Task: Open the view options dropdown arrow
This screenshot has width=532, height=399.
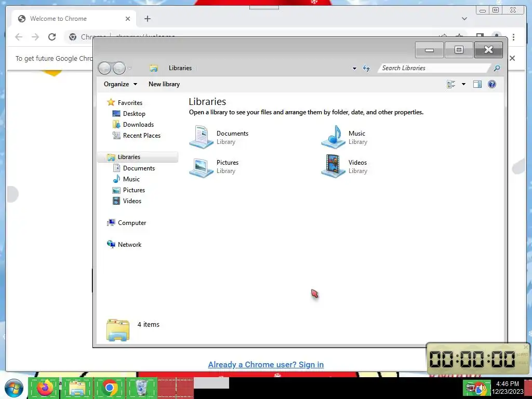Action: (x=463, y=84)
